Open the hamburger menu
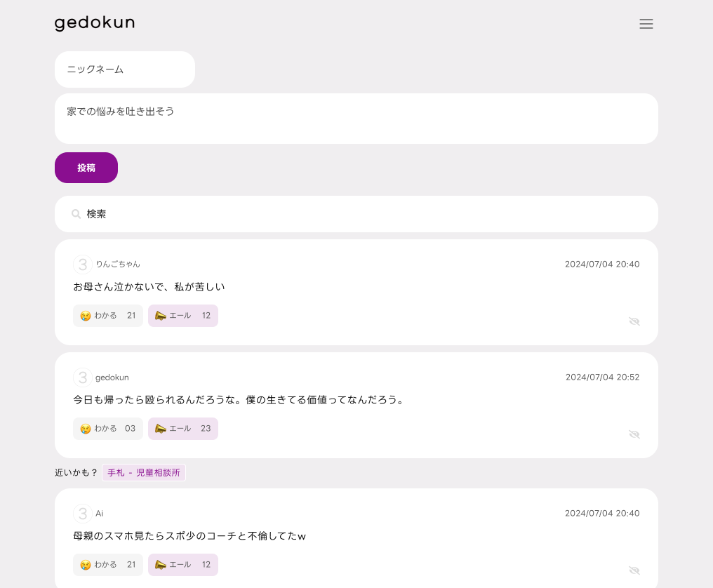The image size is (713, 588). tap(646, 24)
